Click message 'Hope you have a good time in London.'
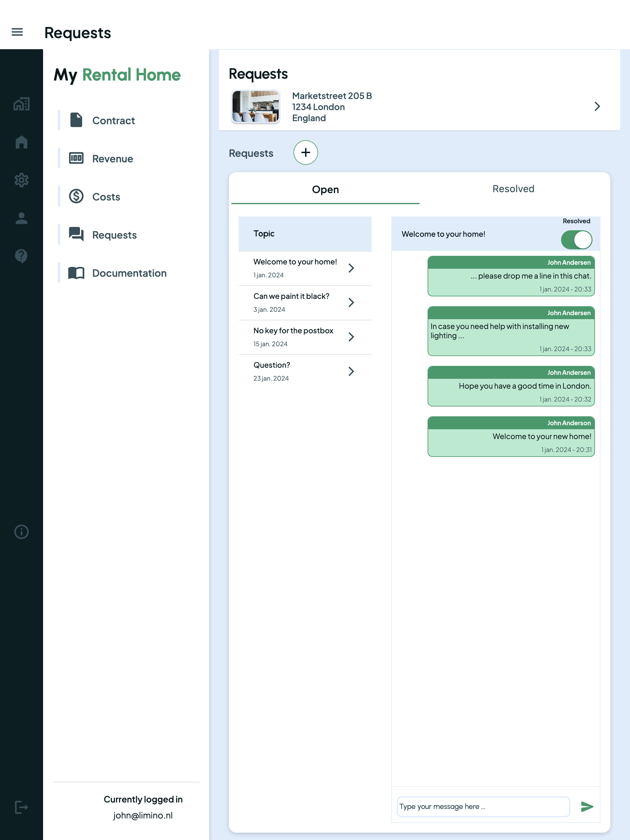630x840 pixels. pyautogui.click(x=511, y=386)
